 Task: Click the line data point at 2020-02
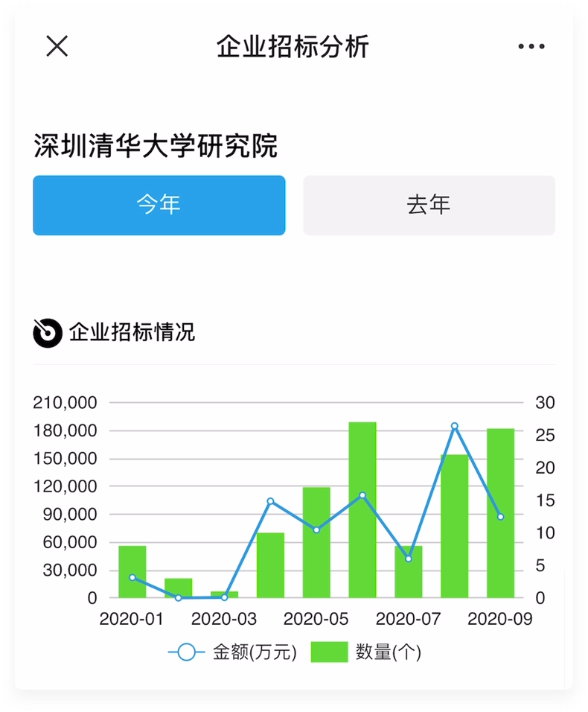click(179, 598)
